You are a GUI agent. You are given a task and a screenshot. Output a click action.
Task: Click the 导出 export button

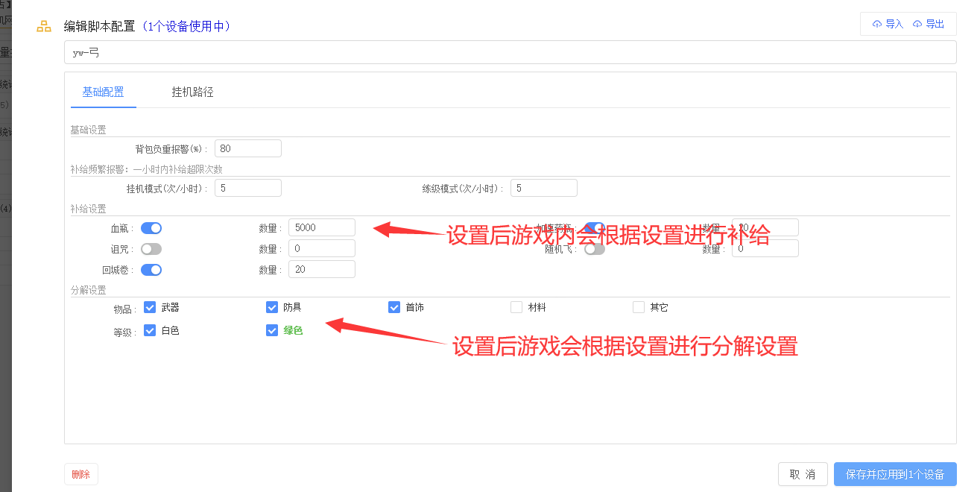929,24
